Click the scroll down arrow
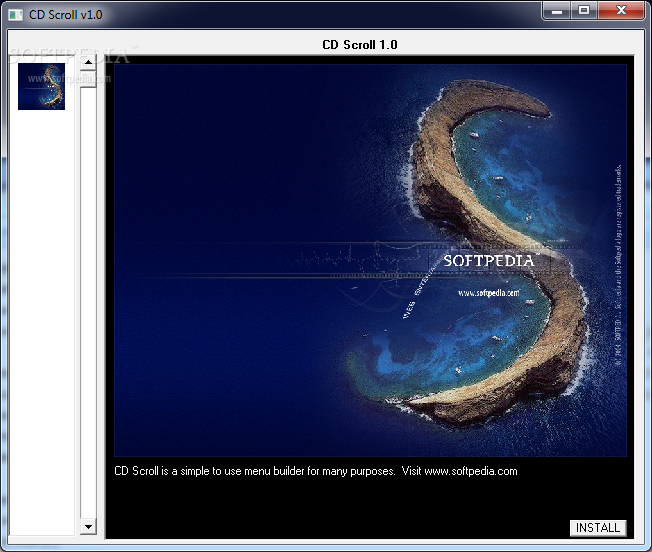652x552 pixels. (x=88, y=527)
